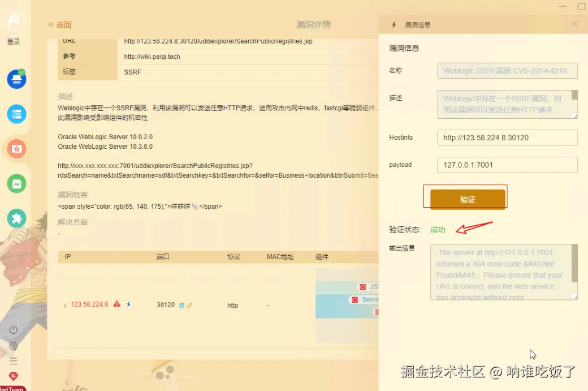
Task: Click the http protocol cell
Action: tap(232, 306)
